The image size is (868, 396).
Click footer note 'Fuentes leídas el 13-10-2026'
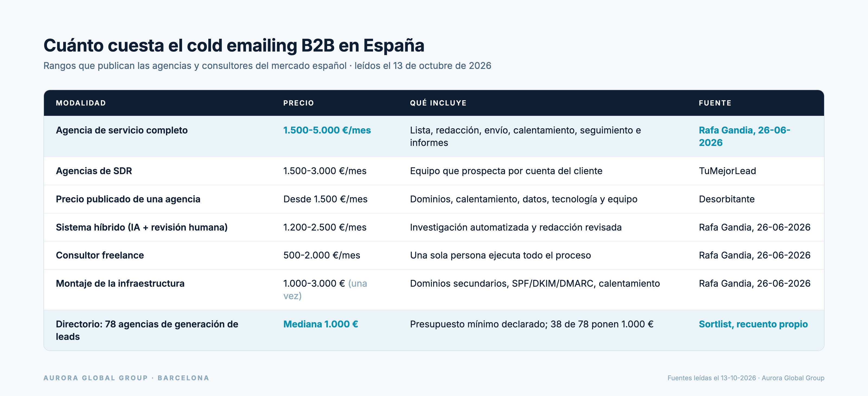click(746, 378)
